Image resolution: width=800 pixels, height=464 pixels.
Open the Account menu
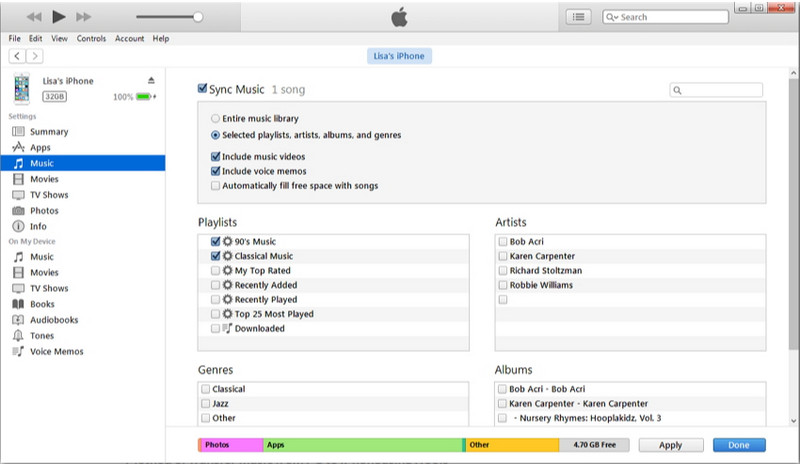pyautogui.click(x=129, y=38)
